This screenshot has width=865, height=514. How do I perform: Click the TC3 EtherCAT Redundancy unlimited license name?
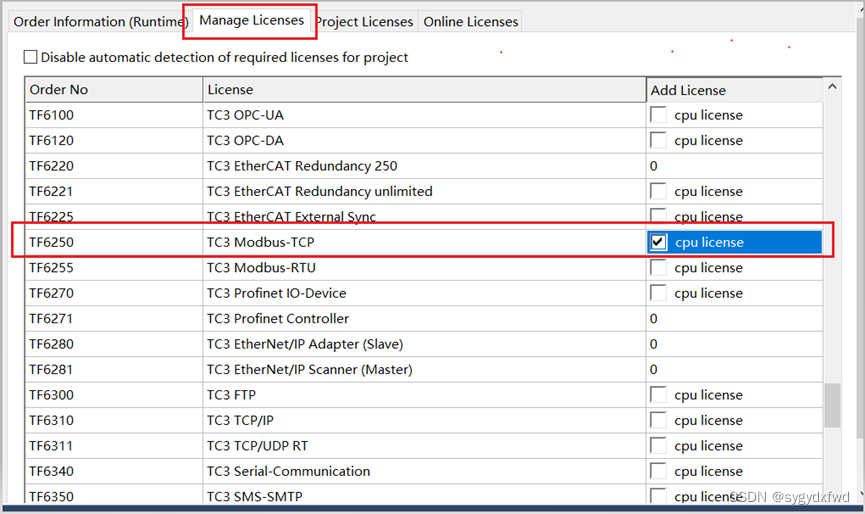(x=319, y=191)
